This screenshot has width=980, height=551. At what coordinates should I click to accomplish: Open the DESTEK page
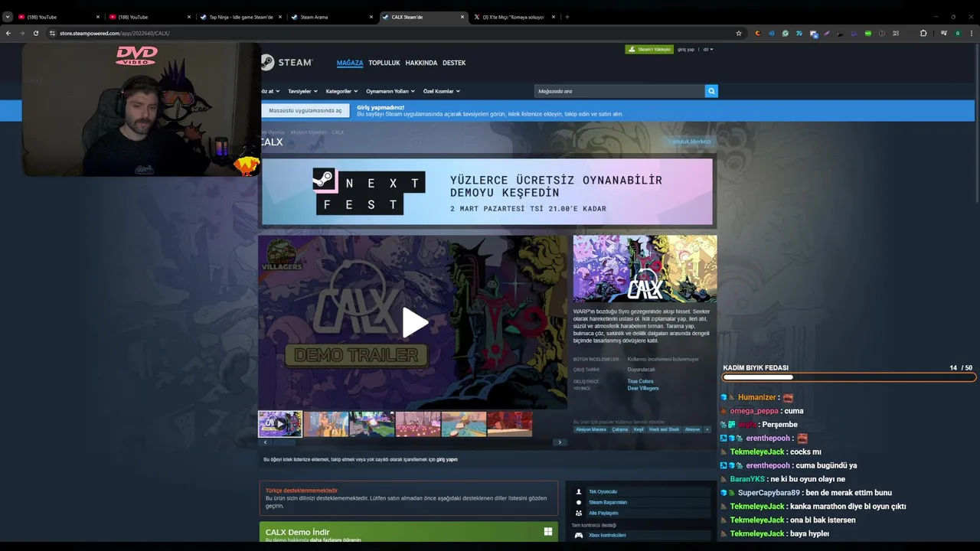click(454, 63)
